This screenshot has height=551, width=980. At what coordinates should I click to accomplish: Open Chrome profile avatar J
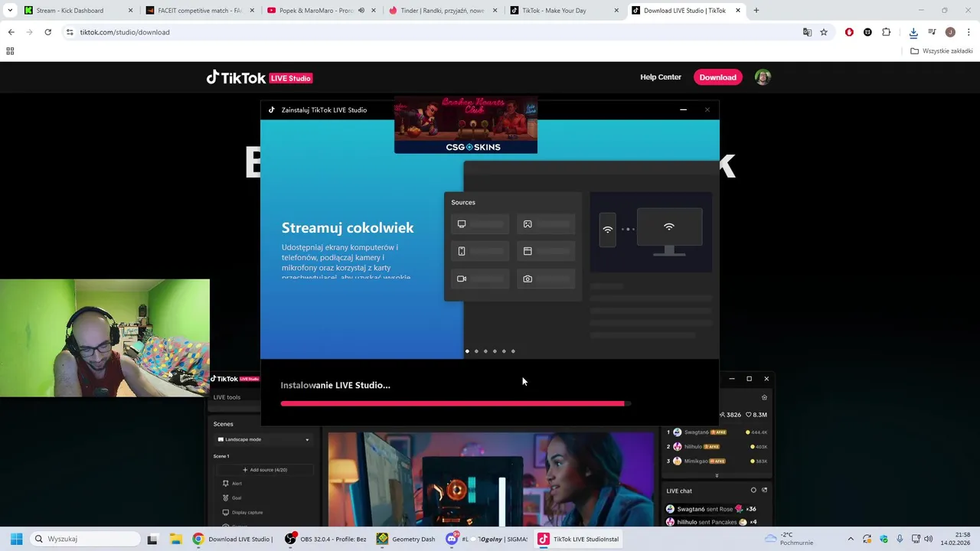[x=950, y=32]
